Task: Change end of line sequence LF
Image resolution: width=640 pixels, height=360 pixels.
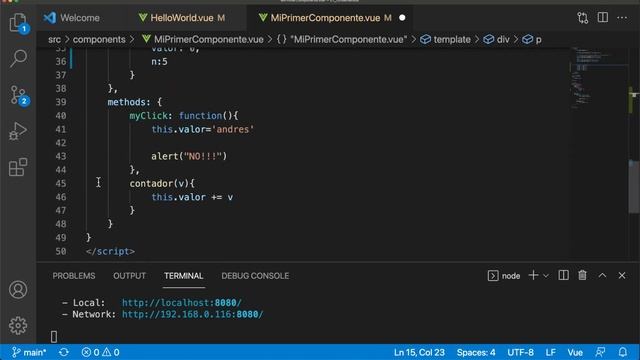Action: click(551, 352)
